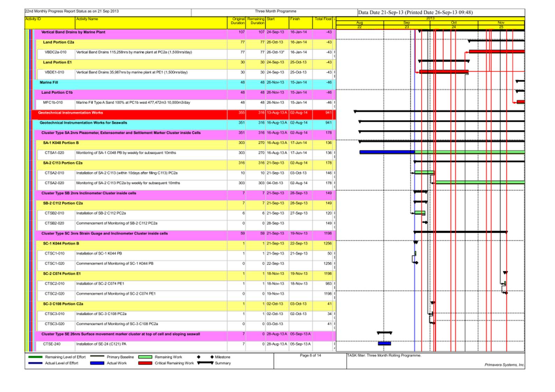This screenshot has height=392, width=555.
Task: Click the Activity Name column header
Action: click(x=151, y=23)
